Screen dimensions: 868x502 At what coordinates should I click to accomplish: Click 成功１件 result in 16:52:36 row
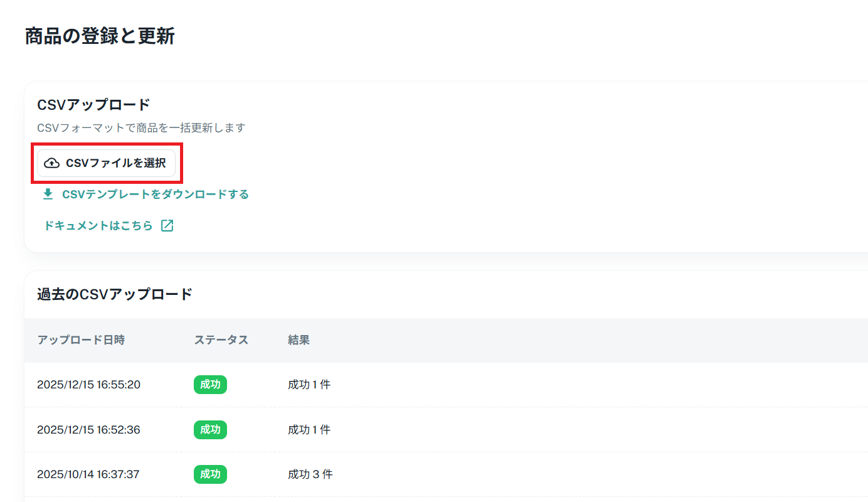pyautogui.click(x=309, y=430)
